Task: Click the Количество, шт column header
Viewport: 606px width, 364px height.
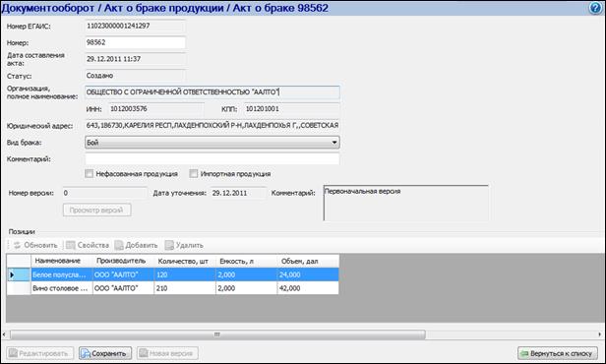Action: pos(185,261)
